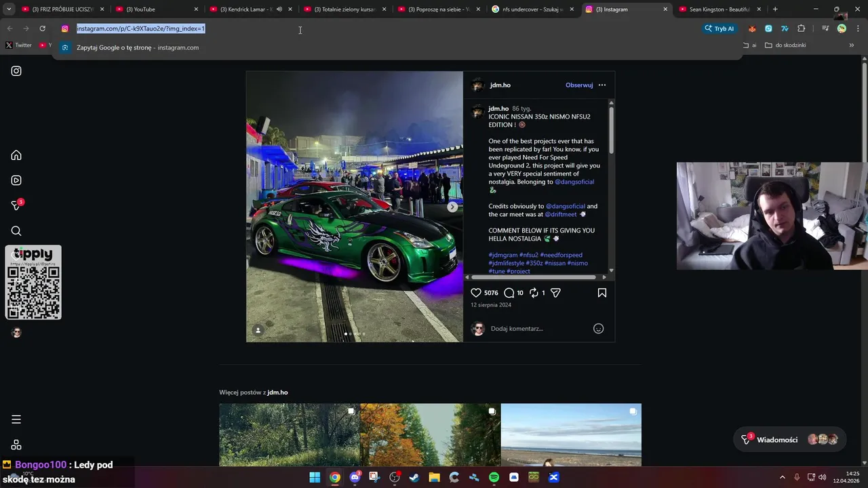Open the Twitter bookmark

tap(19, 45)
